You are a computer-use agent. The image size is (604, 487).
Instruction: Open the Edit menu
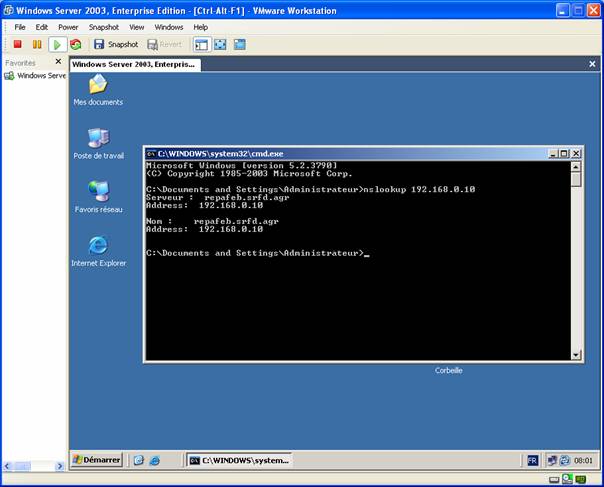pos(42,27)
